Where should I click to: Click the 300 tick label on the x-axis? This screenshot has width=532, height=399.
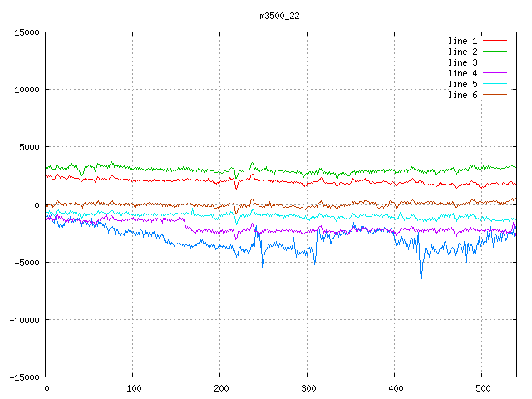pyautogui.click(x=307, y=387)
